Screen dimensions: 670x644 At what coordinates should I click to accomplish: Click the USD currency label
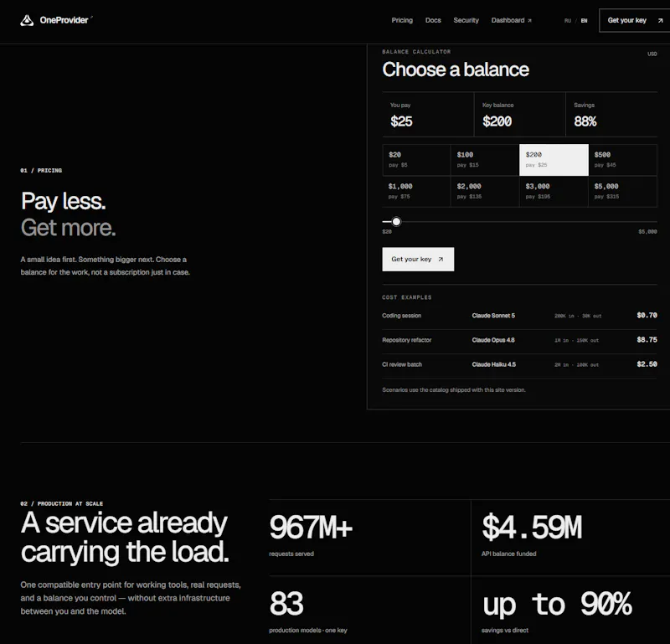tap(652, 54)
